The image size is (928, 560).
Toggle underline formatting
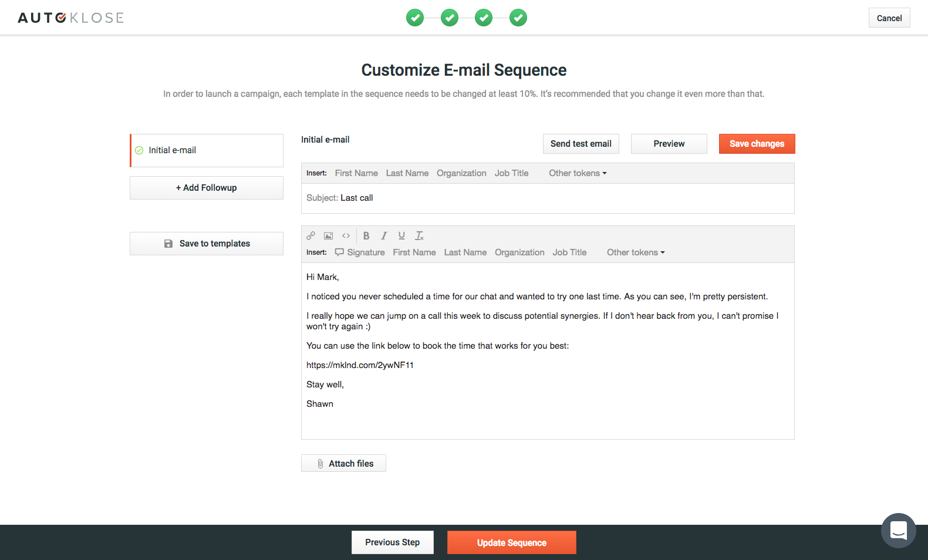pyautogui.click(x=401, y=236)
